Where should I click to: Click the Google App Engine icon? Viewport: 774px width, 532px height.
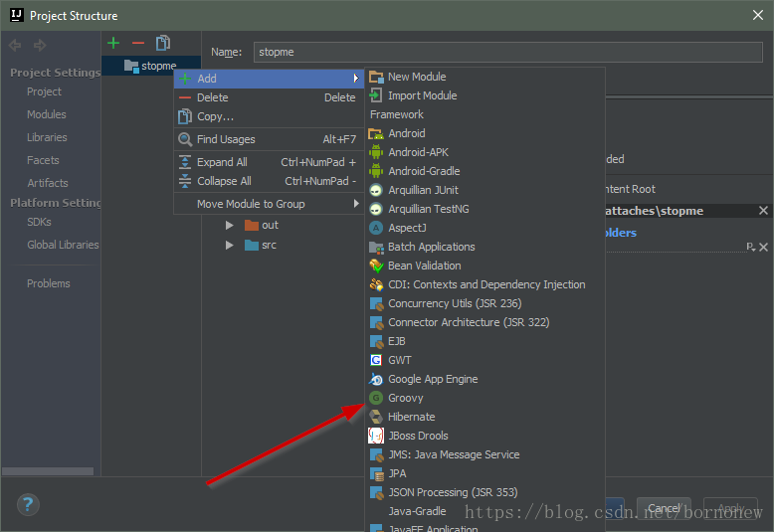(376, 379)
